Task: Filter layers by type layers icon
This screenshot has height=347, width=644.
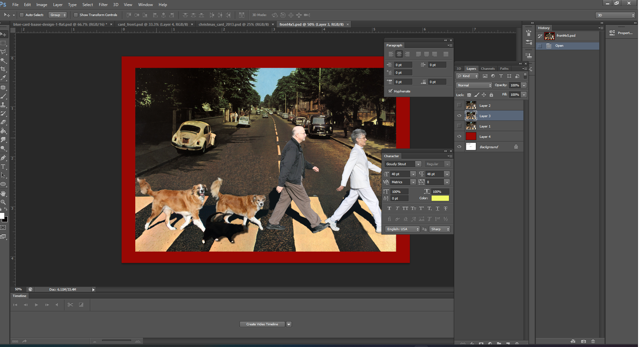Action: click(x=501, y=76)
